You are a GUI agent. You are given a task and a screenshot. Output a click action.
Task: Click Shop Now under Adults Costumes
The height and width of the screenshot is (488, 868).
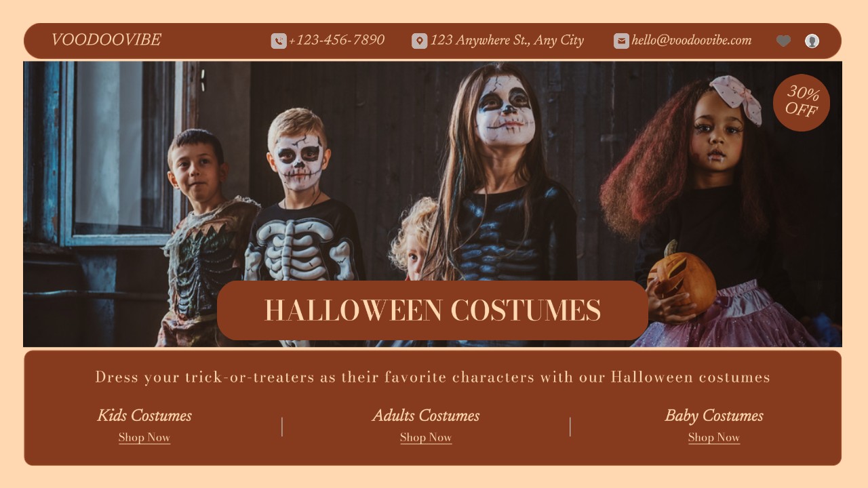pos(426,437)
